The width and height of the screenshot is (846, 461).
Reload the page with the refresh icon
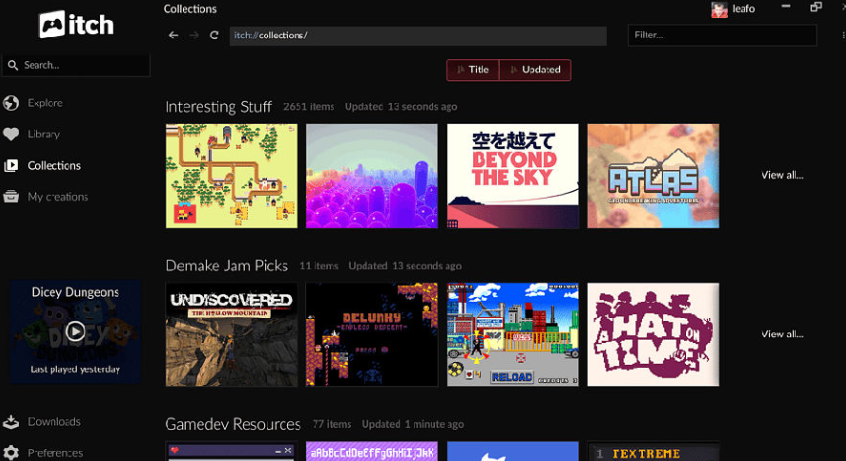tap(214, 35)
